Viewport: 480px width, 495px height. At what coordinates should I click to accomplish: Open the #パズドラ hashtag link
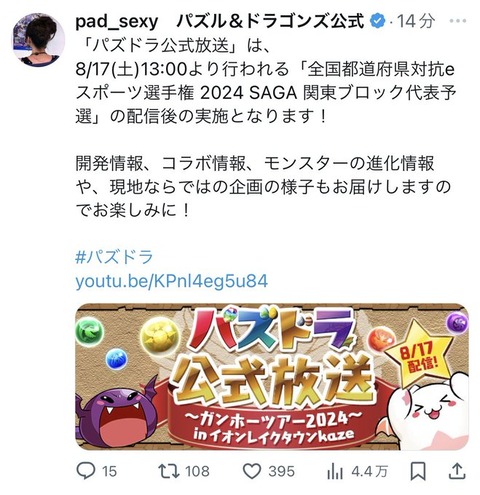pos(114,257)
